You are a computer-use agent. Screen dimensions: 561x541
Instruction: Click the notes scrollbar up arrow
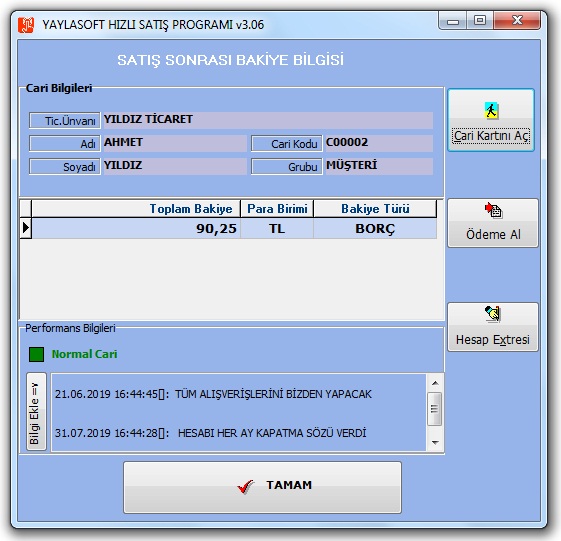(435, 383)
